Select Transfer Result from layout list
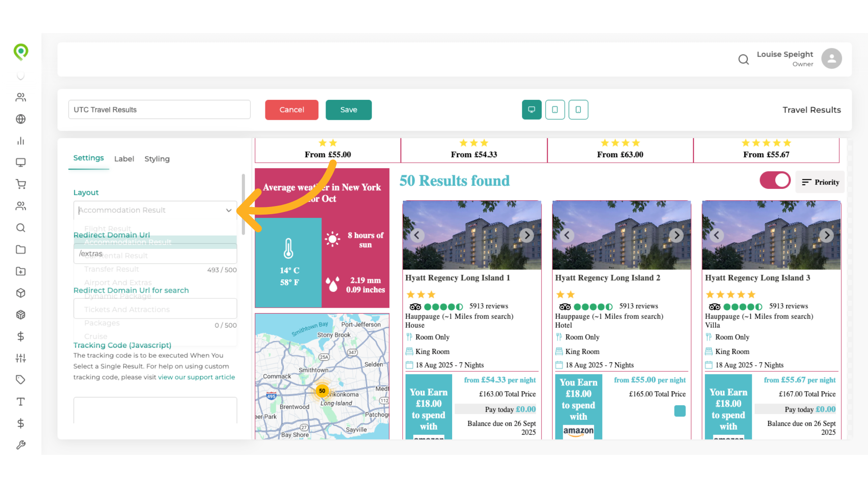The width and height of the screenshot is (868, 488). [112, 269]
